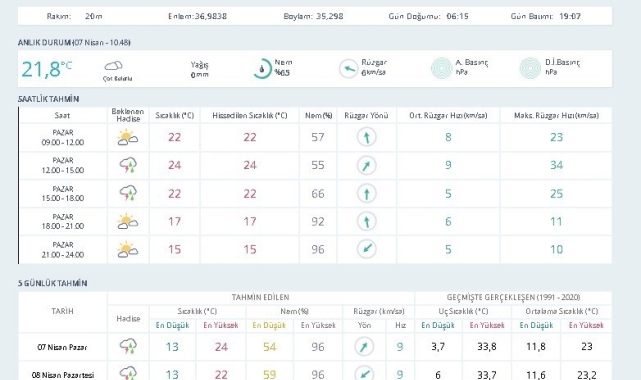Click the SAATLİK TAHMİN heading
Viewport: 641px width, 380px height.
(49, 99)
